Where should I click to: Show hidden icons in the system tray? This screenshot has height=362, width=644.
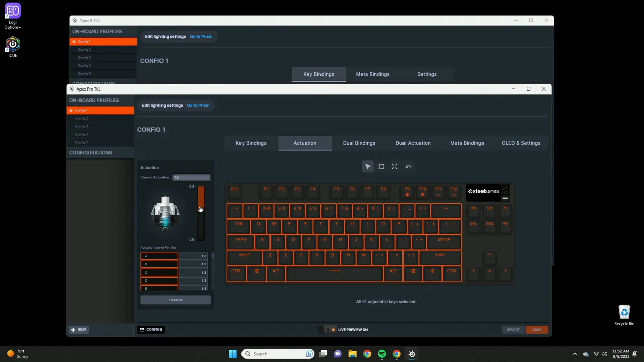click(575, 354)
